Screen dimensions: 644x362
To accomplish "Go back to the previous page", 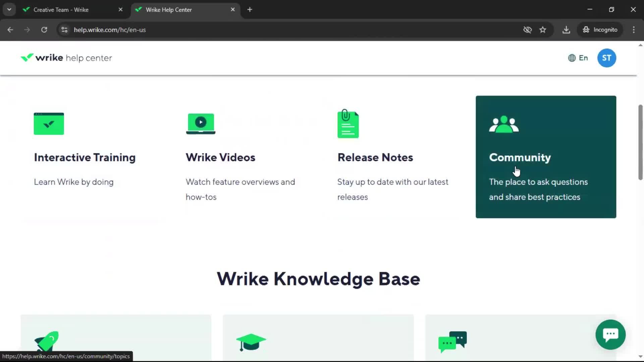I will [10, 30].
